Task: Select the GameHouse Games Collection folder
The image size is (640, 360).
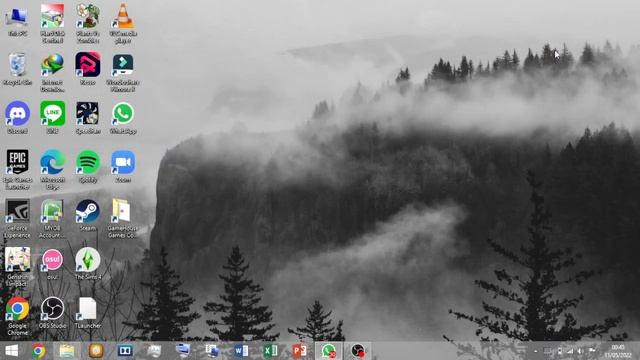Action: [x=122, y=218]
